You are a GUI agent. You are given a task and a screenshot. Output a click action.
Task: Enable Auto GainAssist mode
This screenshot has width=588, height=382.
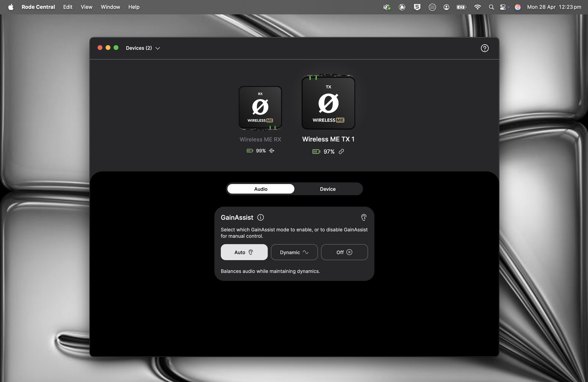(244, 252)
